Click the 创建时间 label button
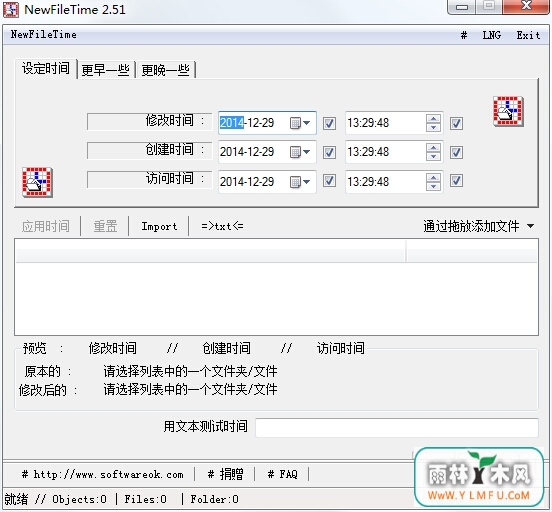 tap(150, 151)
